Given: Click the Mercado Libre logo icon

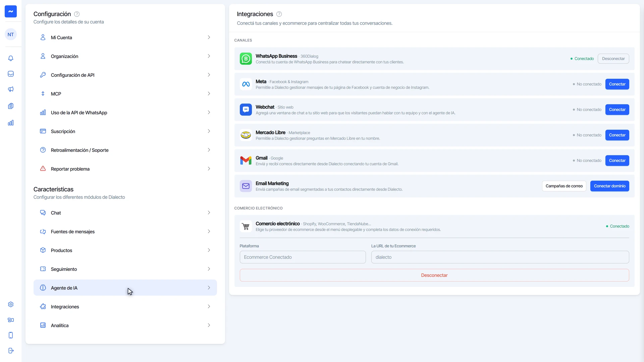Looking at the screenshot, I should 246,135.
